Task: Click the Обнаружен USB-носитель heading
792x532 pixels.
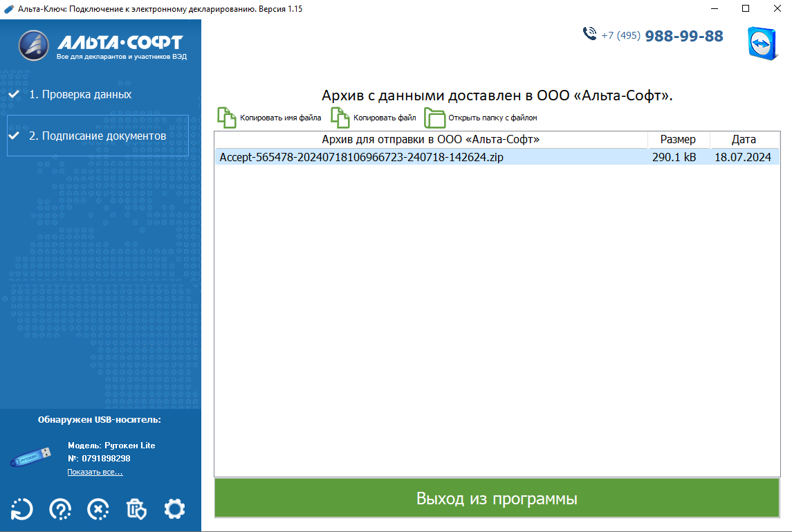Action: click(x=100, y=419)
